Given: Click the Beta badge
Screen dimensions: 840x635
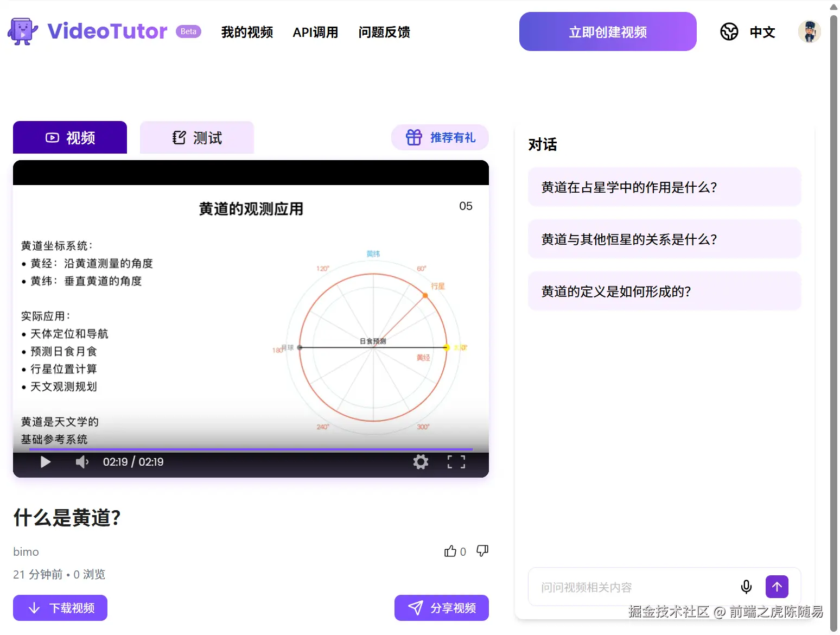Looking at the screenshot, I should (x=188, y=31).
